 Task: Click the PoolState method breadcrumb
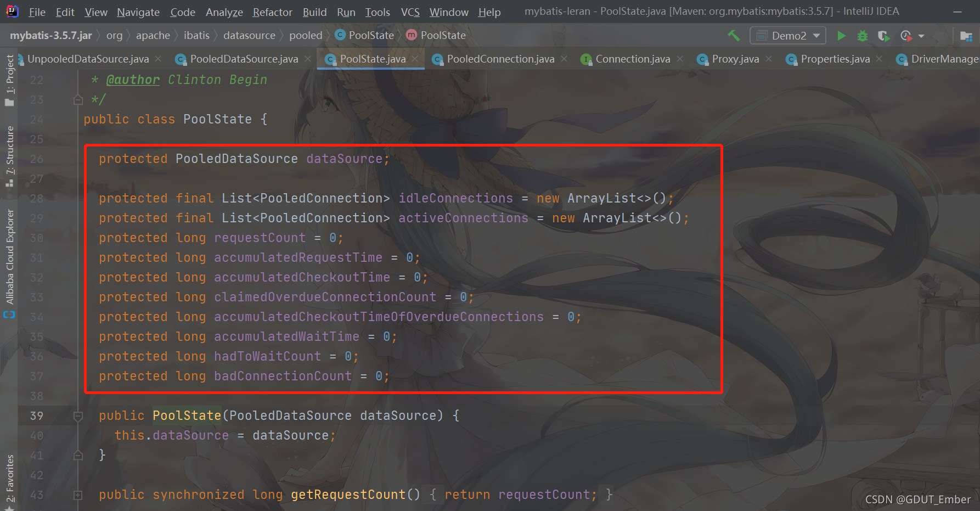coord(436,36)
